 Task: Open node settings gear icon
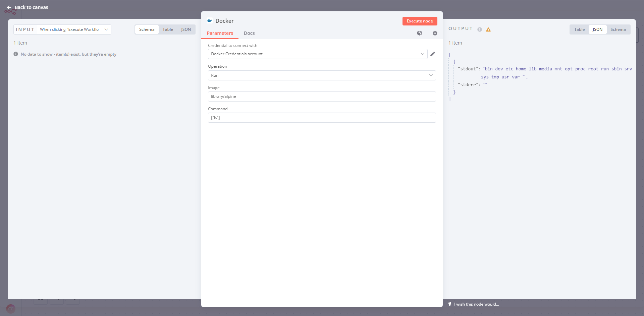(435, 33)
